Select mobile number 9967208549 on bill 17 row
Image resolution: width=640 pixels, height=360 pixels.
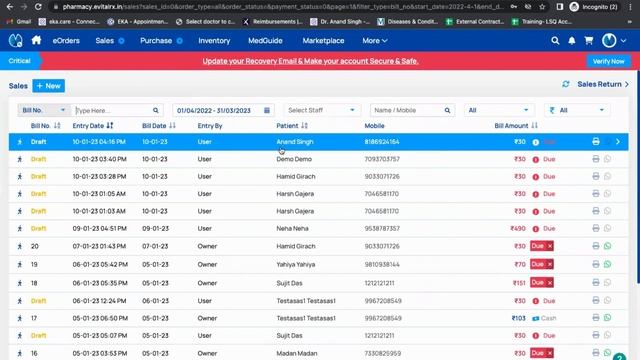tap(383, 318)
